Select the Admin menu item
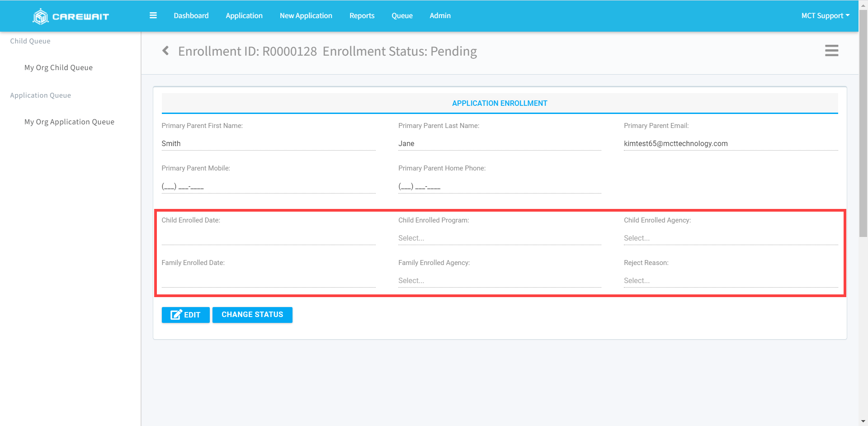868x426 pixels. 440,16
